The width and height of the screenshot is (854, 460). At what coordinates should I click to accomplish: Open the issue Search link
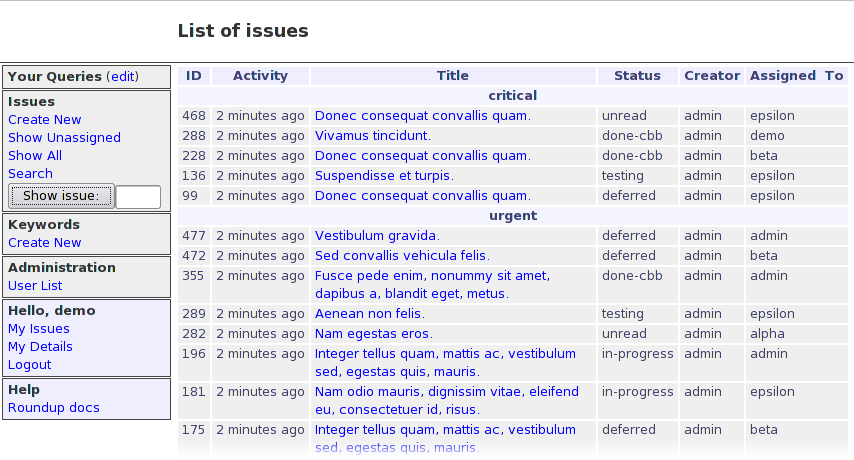[30, 174]
